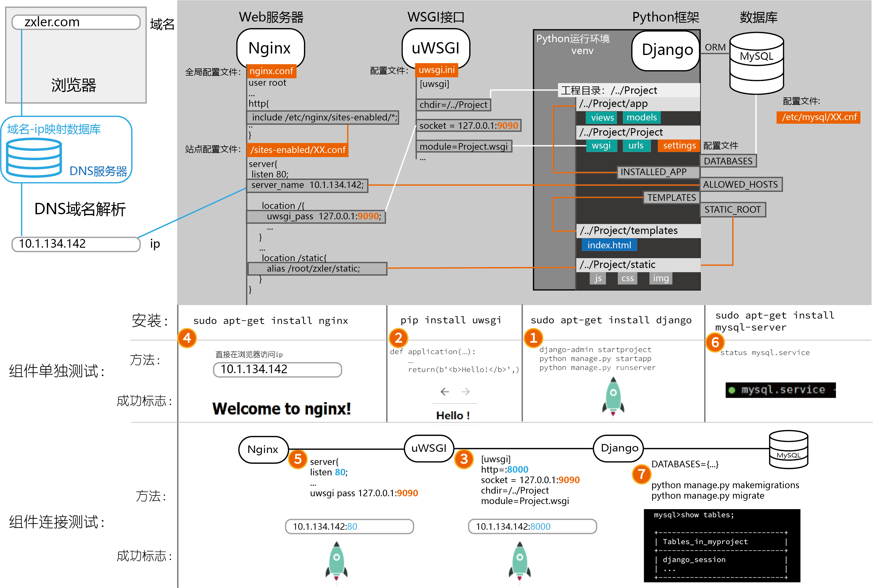Click the 10.1.134.142 field labeled ip
Viewport: 873px width, 588px height.
click(76, 244)
